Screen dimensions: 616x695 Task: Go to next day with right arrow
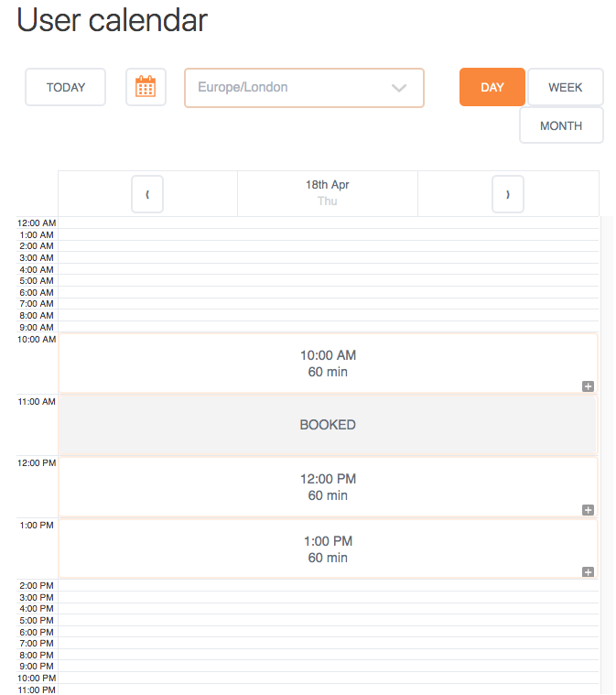(508, 194)
